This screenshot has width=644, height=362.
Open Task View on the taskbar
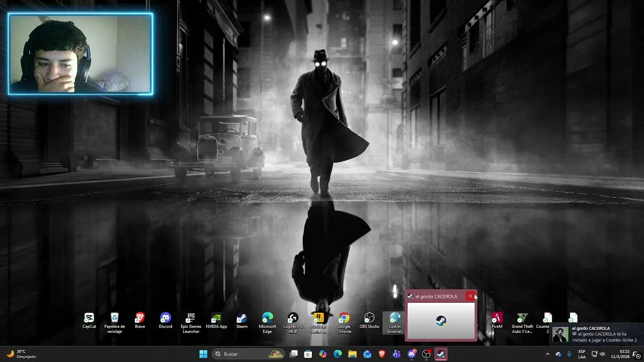[294, 354]
